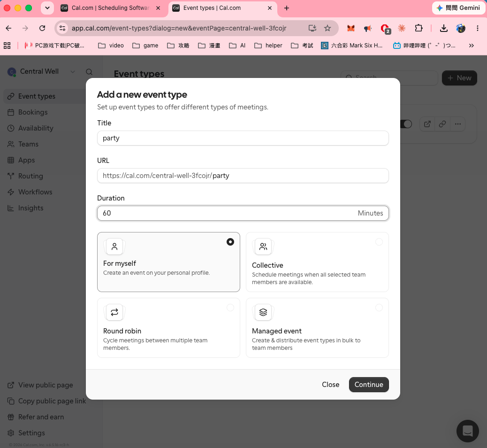Click the New event type button

click(459, 78)
